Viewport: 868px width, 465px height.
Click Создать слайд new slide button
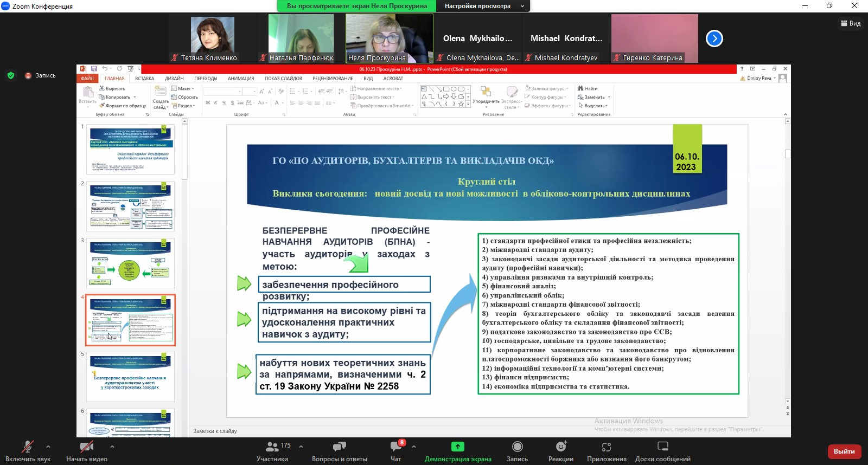(x=161, y=98)
